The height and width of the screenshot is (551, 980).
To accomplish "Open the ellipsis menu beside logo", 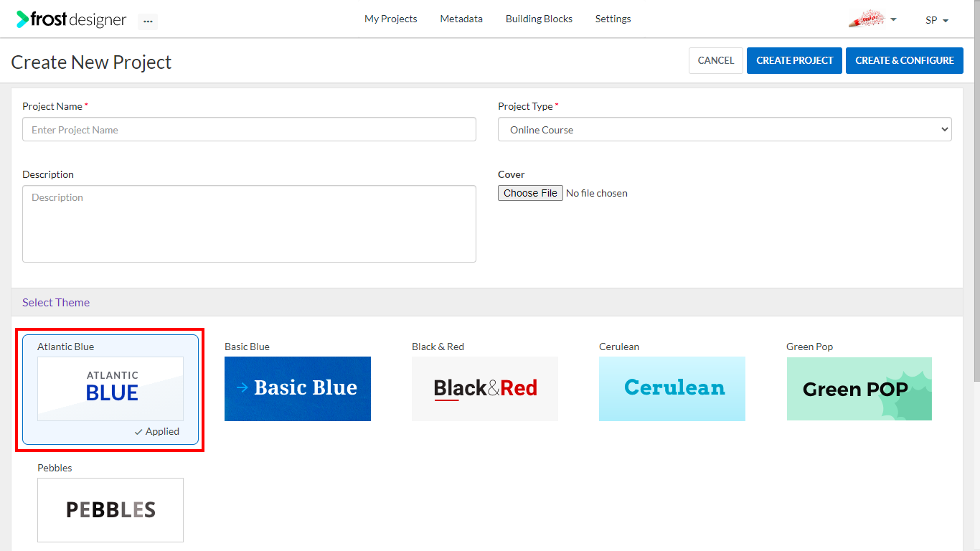I will click(x=148, y=21).
